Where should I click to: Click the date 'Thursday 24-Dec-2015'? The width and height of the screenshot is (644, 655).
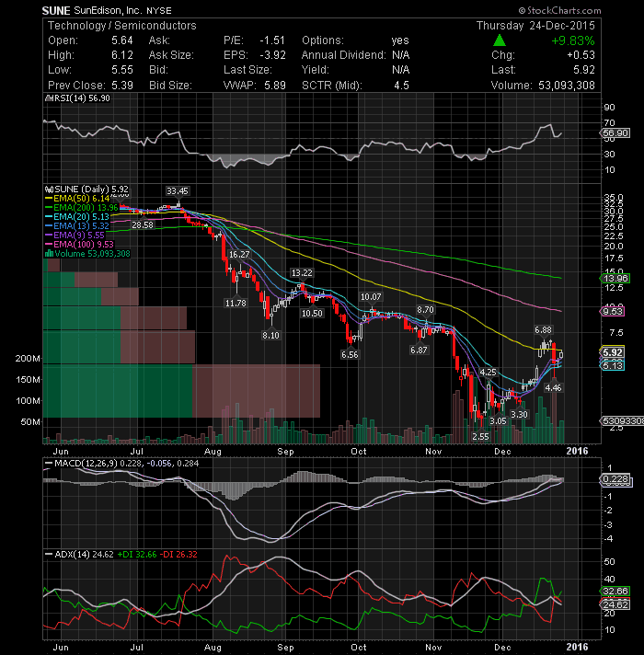pos(535,26)
